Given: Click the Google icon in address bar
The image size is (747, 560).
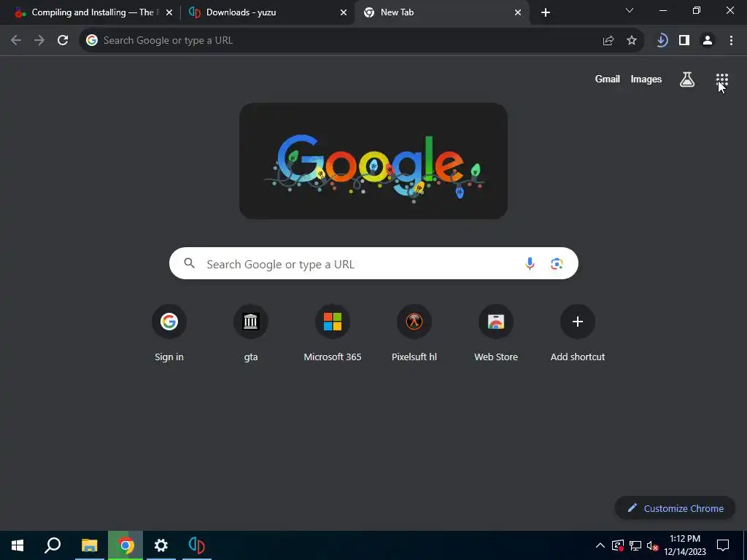Looking at the screenshot, I should (92, 41).
